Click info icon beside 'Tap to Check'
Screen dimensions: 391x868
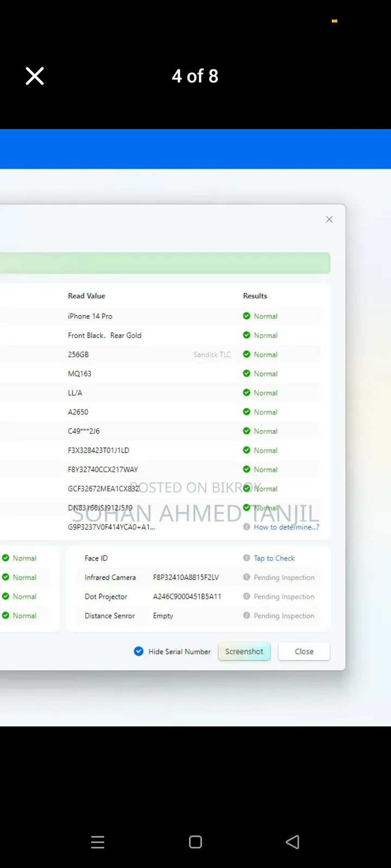247,558
